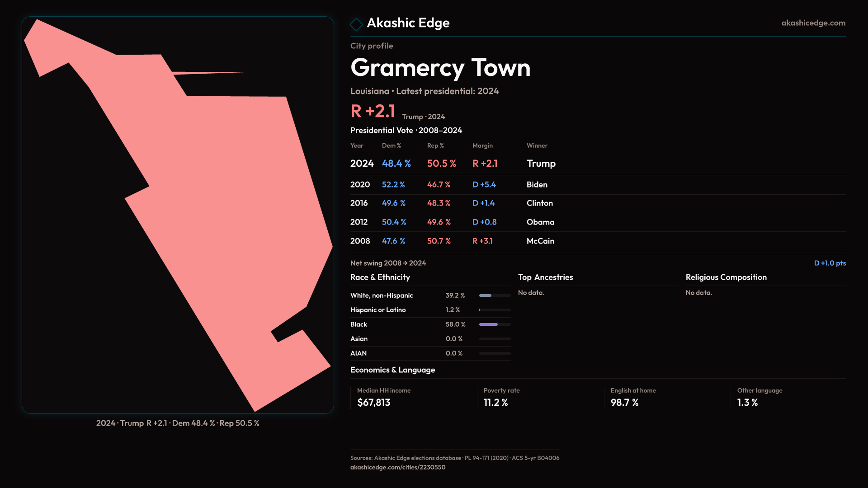Open the akashicedge.com link in header
Screen dimensions: 868x488
pyautogui.click(x=813, y=23)
